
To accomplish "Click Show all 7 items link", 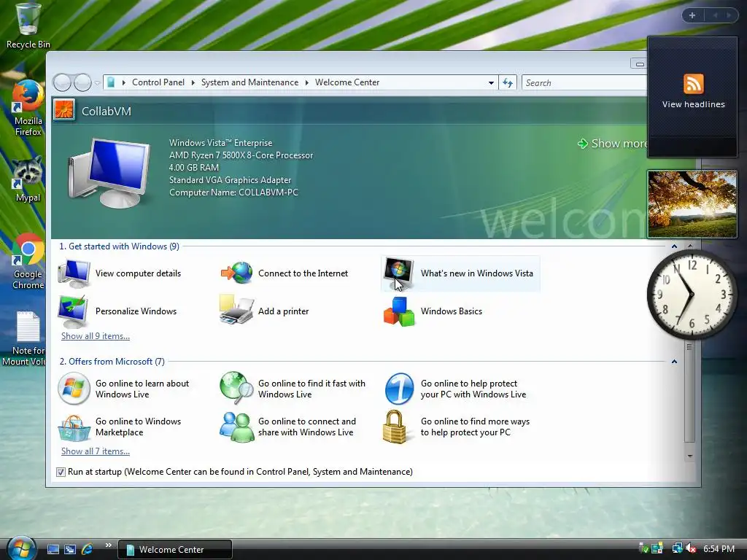I will click(96, 451).
